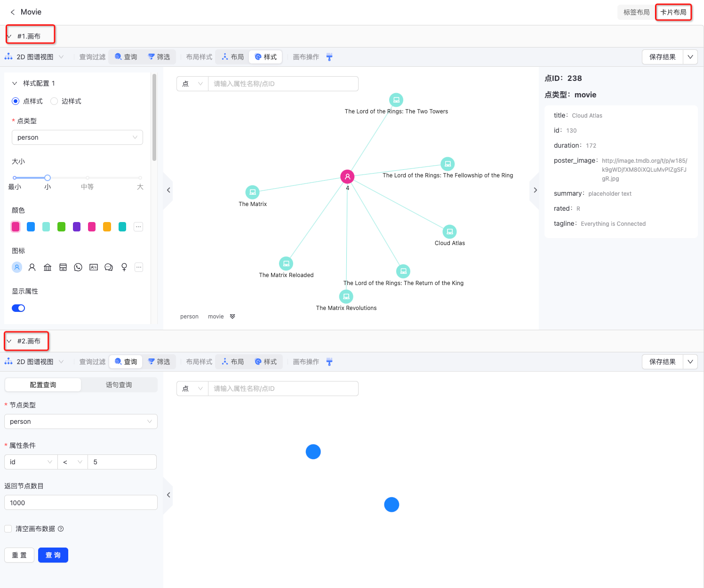This screenshot has width=704, height=588.
Task: Open 2D 图谱视图 dropdown in canvas #2
Action: click(34, 362)
